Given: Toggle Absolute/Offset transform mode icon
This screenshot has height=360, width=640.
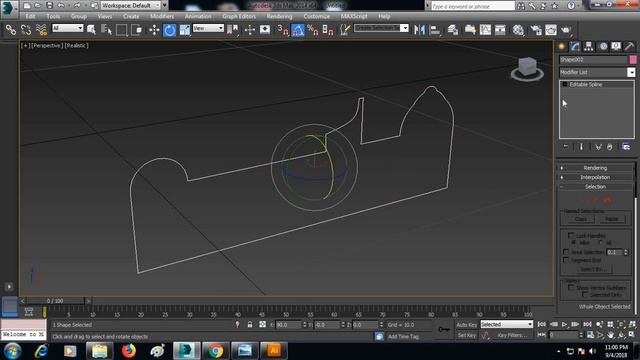Looking at the screenshot, I should pyautogui.click(x=262, y=324).
